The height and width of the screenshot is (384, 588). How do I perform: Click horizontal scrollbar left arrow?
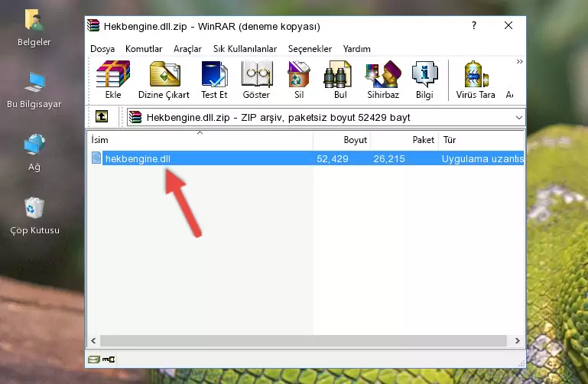click(94, 340)
